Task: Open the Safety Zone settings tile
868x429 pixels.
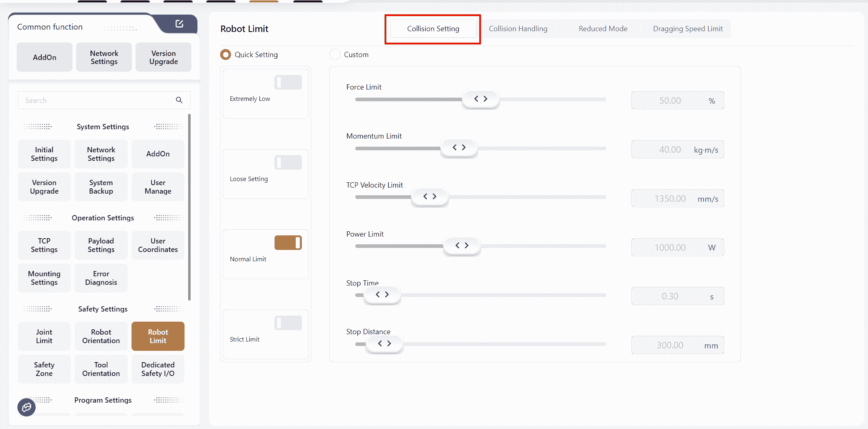Action: [44, 369]
